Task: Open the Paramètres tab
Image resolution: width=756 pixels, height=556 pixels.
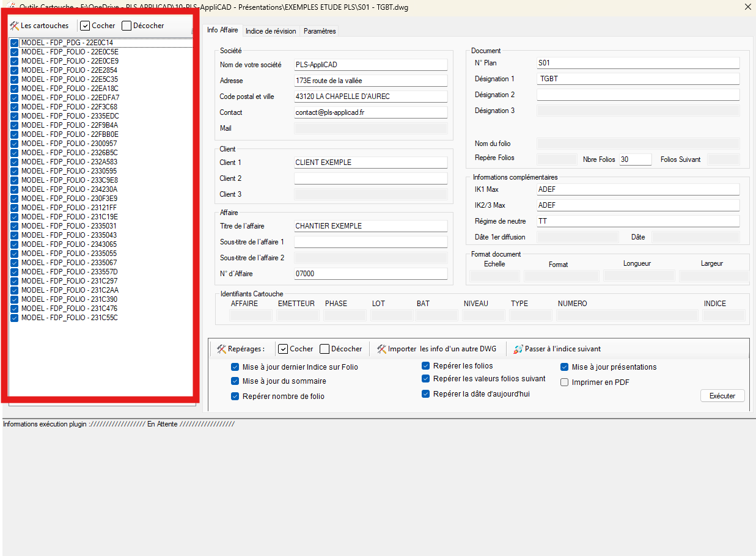Action: tap(319, 31)
